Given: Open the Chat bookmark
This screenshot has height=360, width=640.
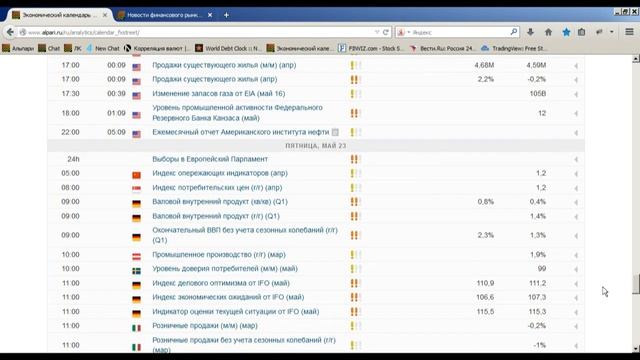Looking at the screenshot, I should [x=49, y=48].
